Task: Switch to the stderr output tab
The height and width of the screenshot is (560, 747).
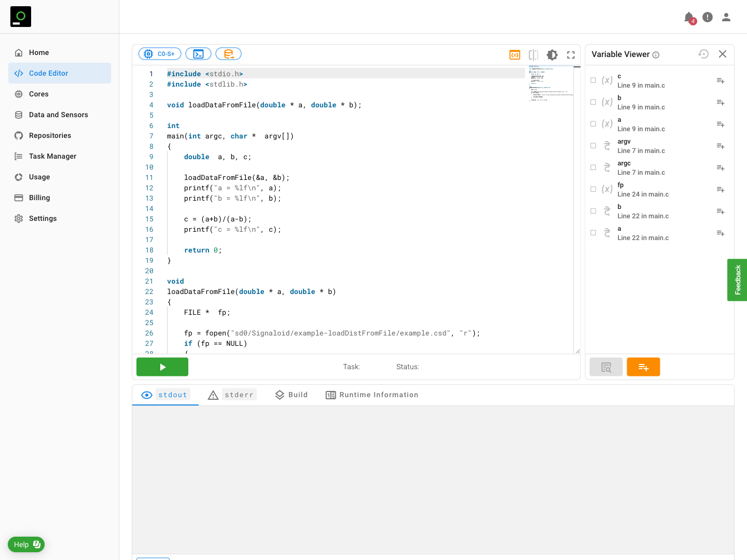Action: point(232,395)
